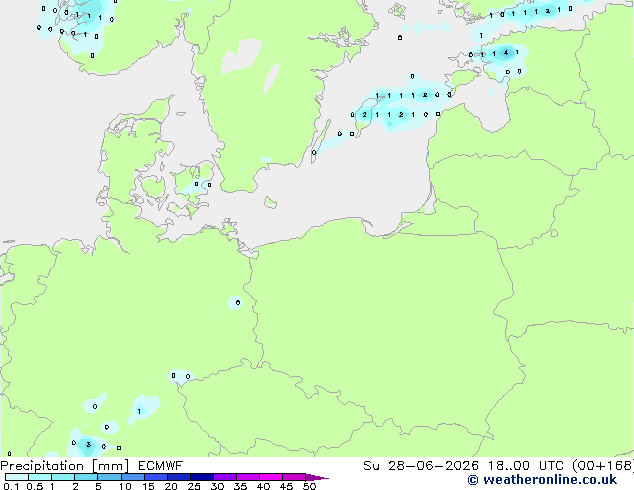Click the '25' legend scale label

point(194,486)
